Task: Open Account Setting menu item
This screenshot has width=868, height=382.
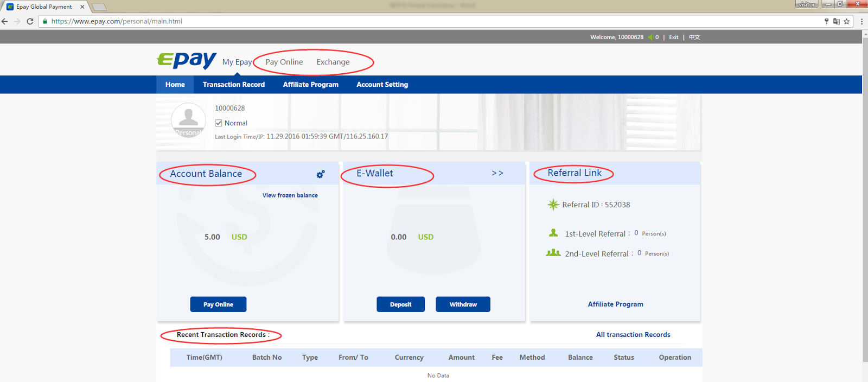Action: [382, 85]
